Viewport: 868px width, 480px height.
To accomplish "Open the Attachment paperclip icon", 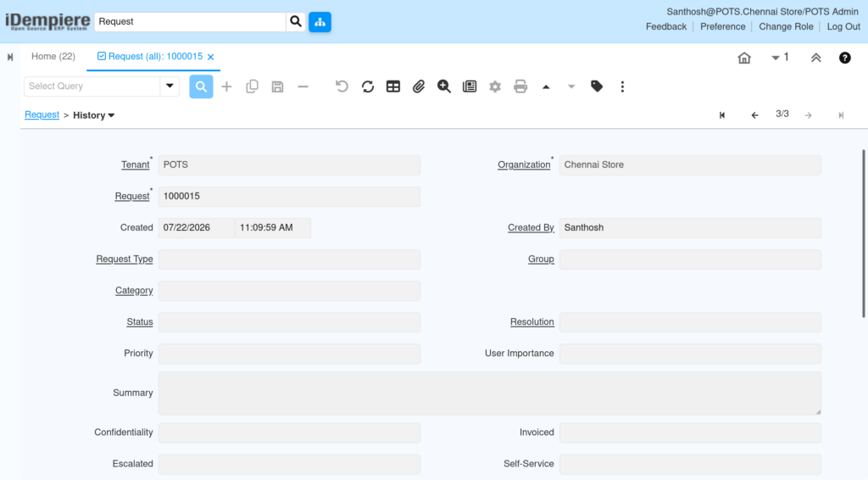I will point(419,87).
